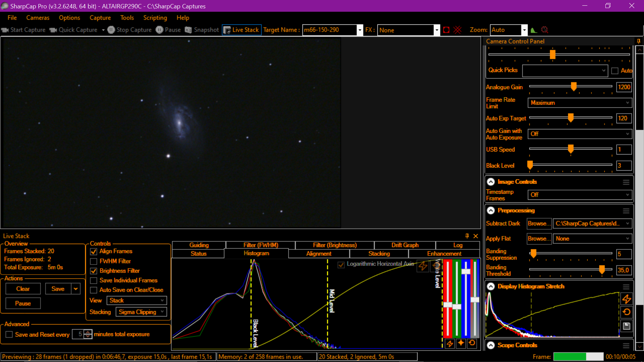Click auto colour balance lightning icon below RGB sliders
Viewport: 644px width, 362px height.
tap(450, 344)
